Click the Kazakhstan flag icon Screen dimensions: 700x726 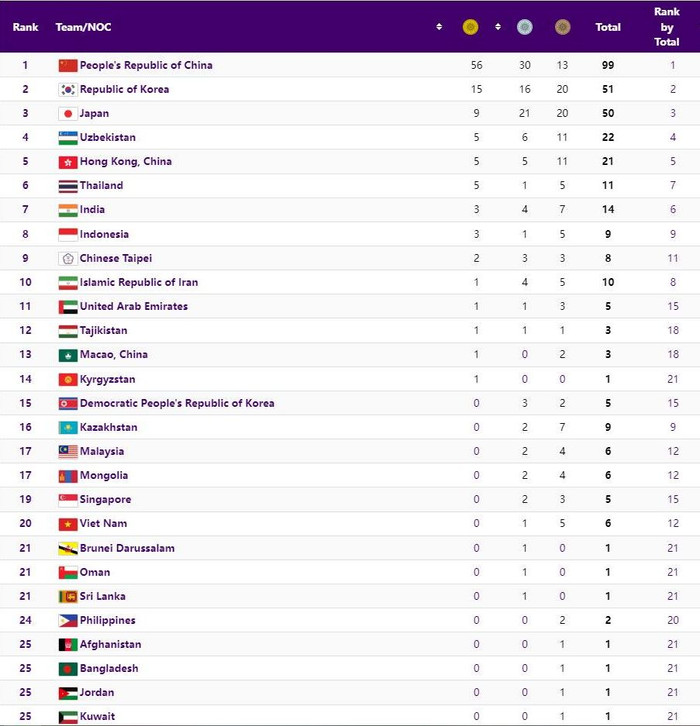tap(68, 427)
